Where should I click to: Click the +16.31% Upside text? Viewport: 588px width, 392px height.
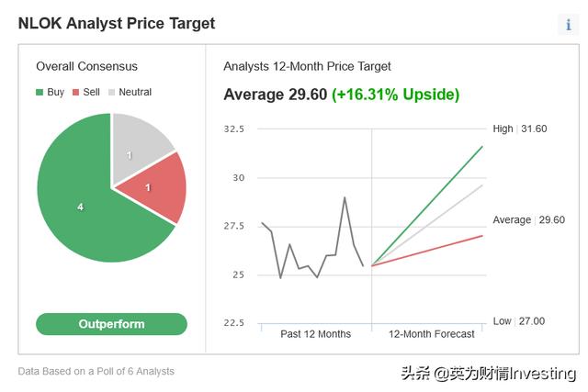click(395, 95)
